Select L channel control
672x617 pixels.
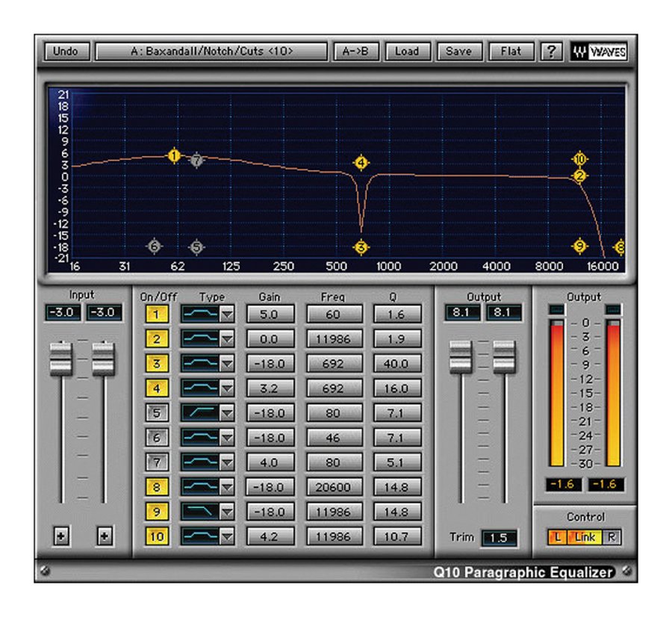[557, 537]
